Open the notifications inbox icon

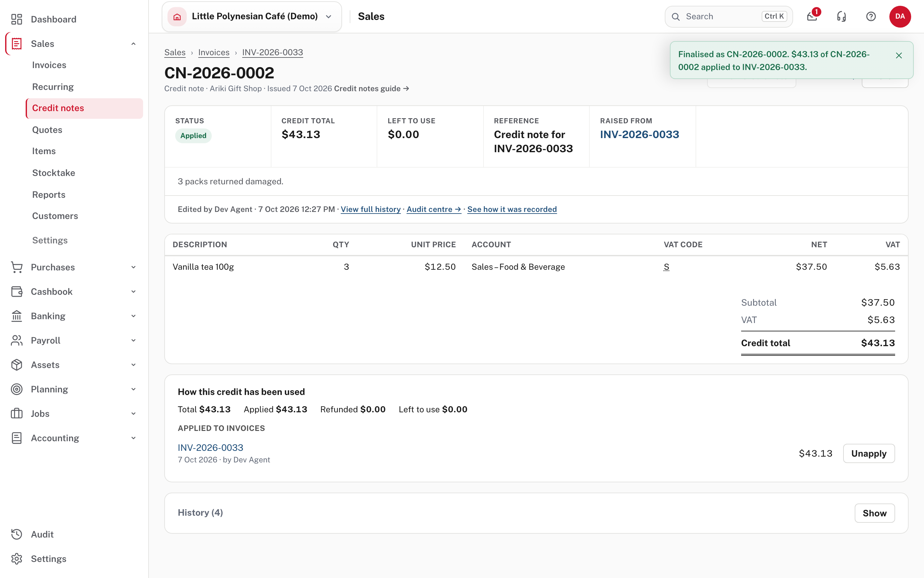tap(812, 16)
